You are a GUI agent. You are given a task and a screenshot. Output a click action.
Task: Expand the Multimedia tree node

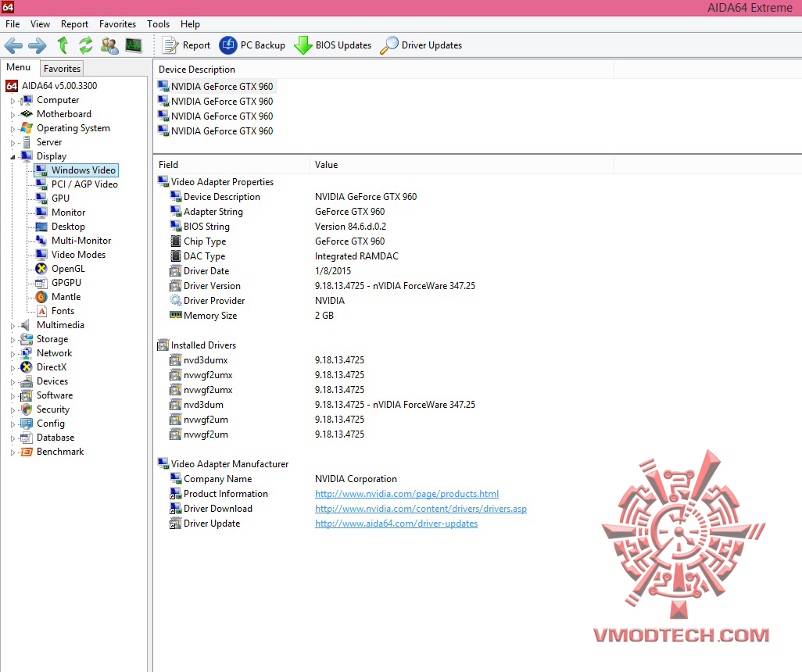tap(13, 326)
